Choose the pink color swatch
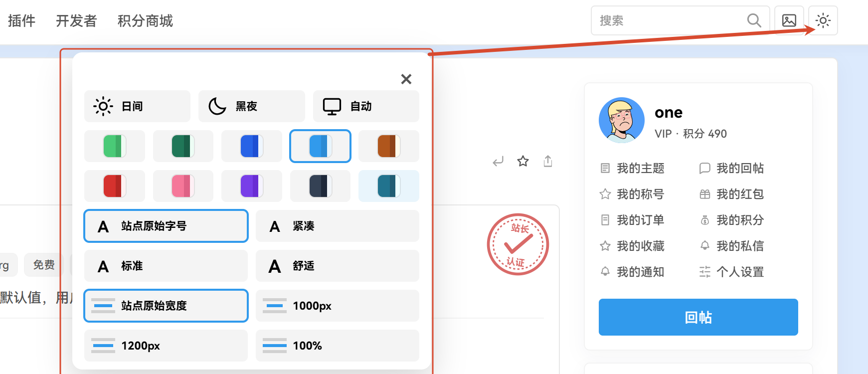This screenshot has height=374, width=868. [183, 186]
